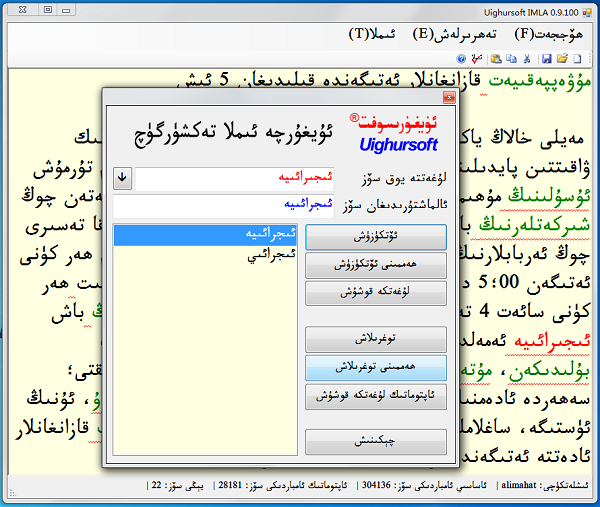Open the (T) menu in menu bar

[x=372, y=34]
